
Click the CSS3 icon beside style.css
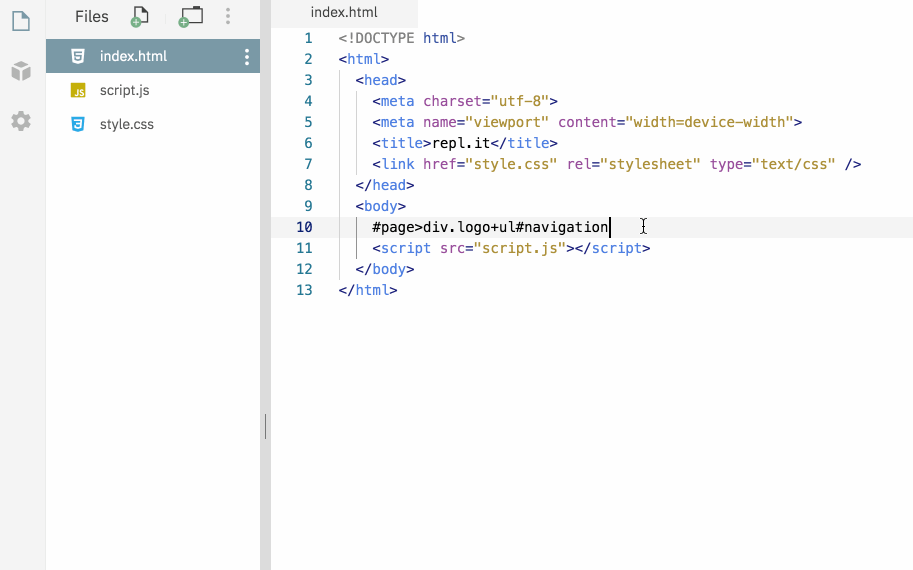78,125
